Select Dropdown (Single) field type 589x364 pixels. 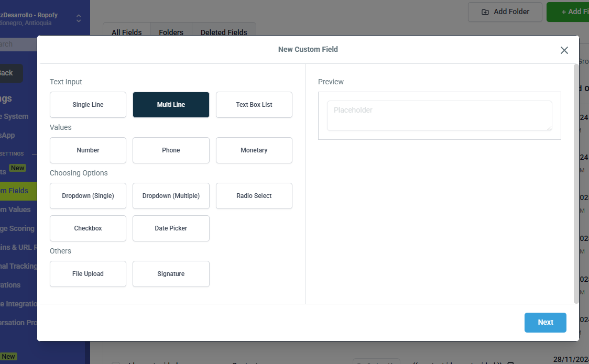tap(88, 196)
